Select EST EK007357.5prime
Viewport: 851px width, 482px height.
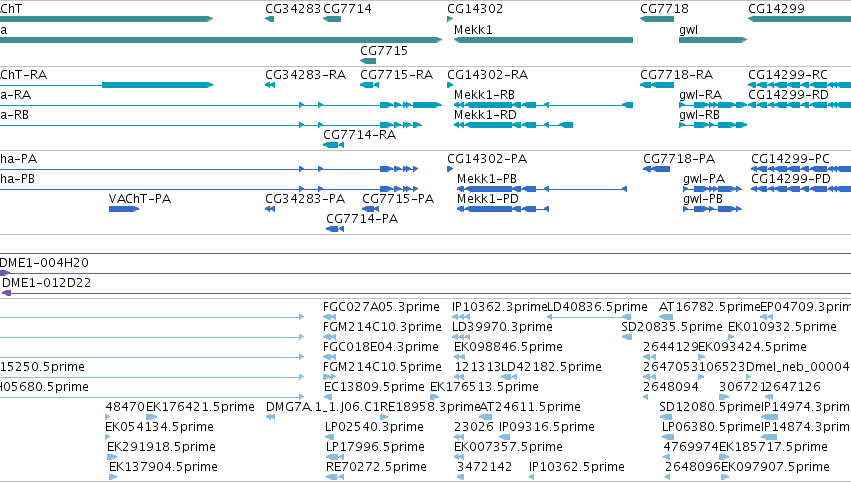[508, 447]
